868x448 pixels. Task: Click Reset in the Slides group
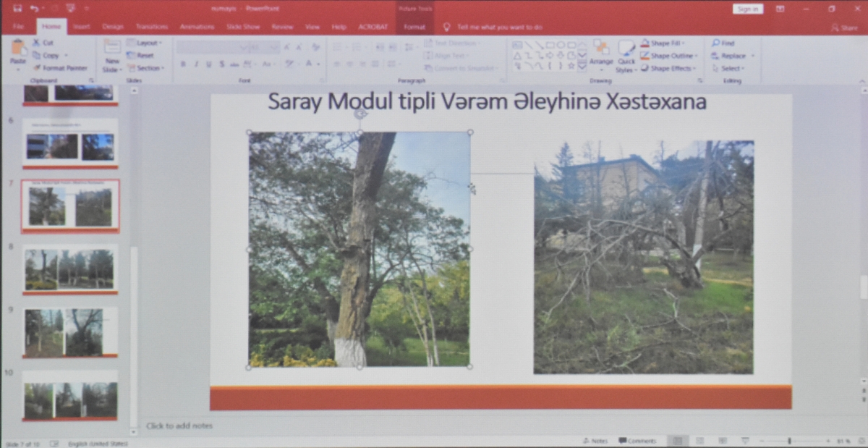(140, 56)
